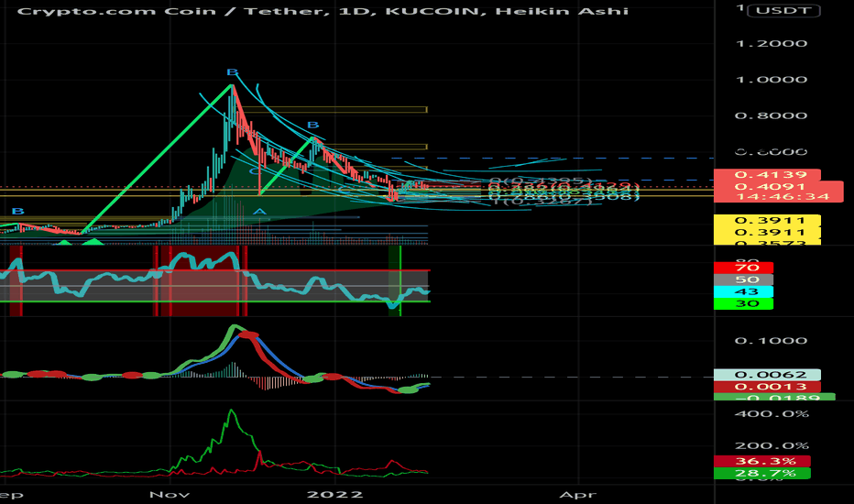This screenshot has height=504, width=854.
Task: Click the red RSI 70 level label
Action: click(x=743, y=268)
